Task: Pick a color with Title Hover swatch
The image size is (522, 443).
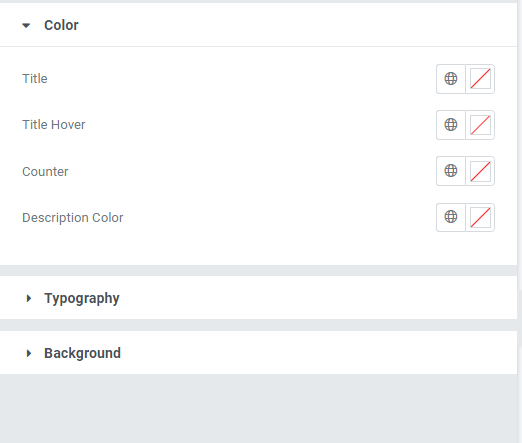Action: [x=480, y=125]
